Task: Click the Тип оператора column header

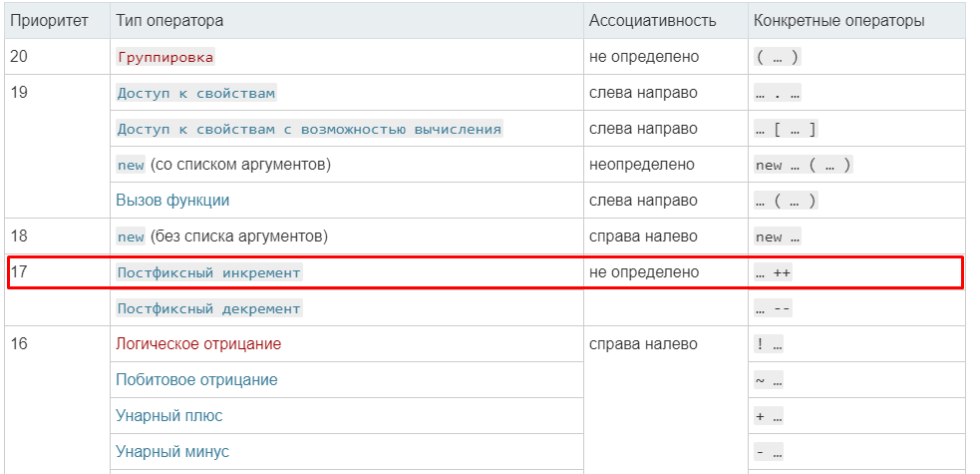Action: point(169,20)
